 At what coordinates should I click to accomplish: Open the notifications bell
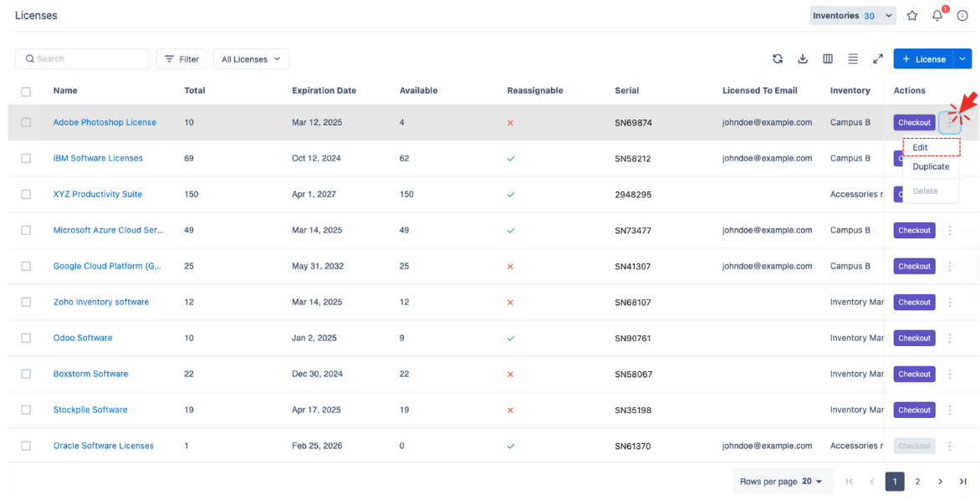click(937, 16)
